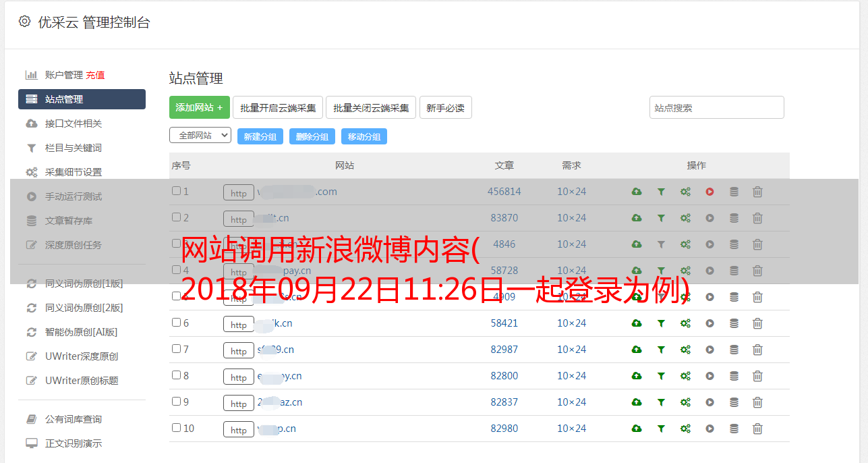Open UWriter原创标题 in sidebar
The width and height of the screenshot is (868, 463).
82,381
